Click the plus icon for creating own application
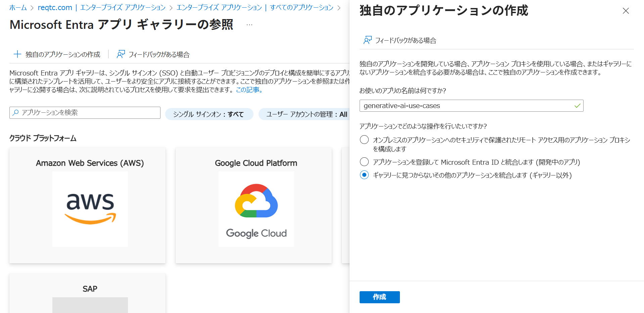Viewport: 644px width, 313px height. click(x=17, y=54)
